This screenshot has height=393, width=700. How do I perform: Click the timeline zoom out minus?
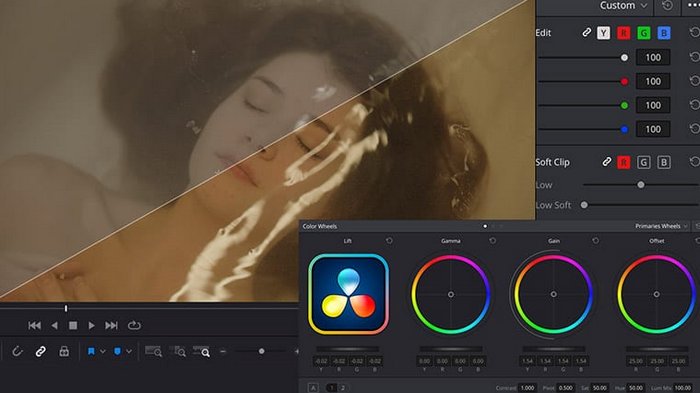(223, 351)
